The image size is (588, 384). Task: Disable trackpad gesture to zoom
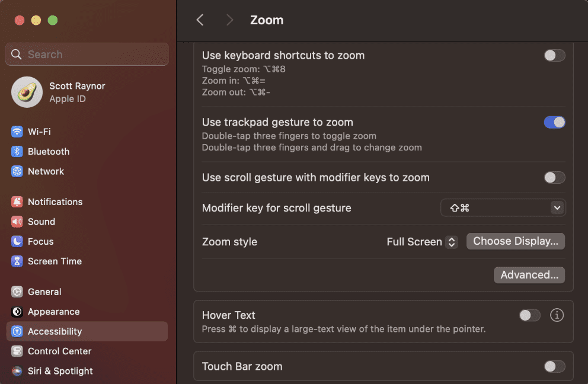(x=554, y=122)
